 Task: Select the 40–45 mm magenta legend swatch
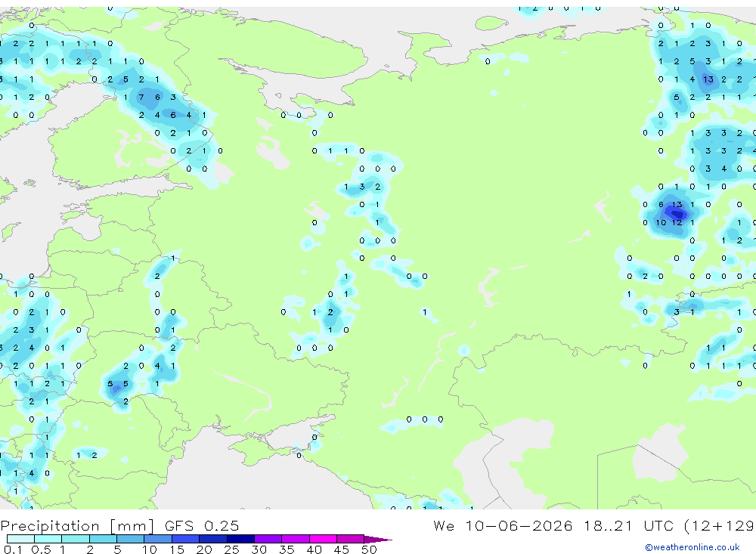coord(323,539)
